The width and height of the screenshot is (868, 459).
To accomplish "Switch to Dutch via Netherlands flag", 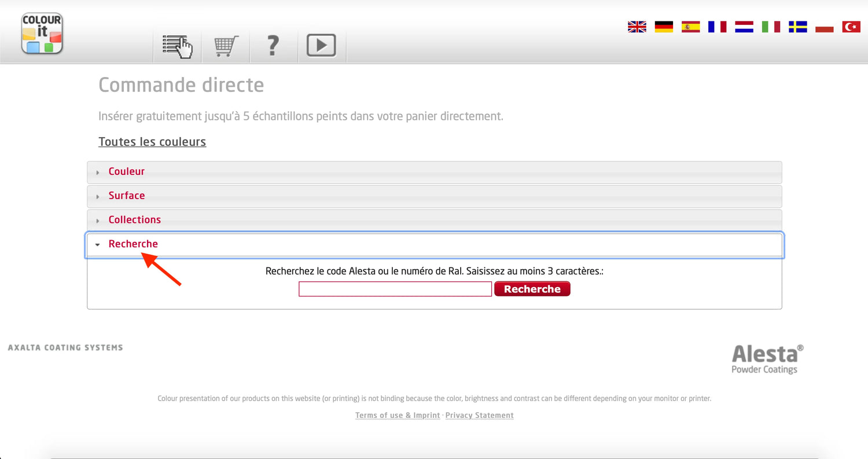I will pos(744,27).
